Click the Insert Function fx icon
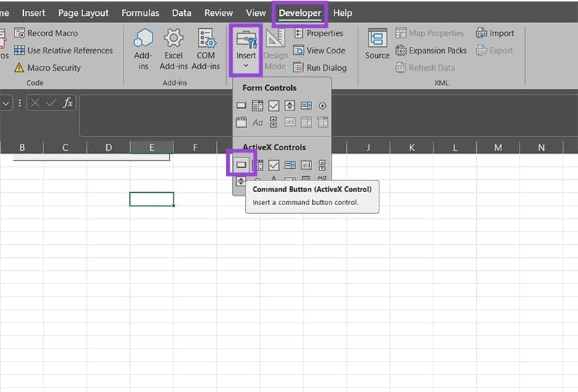The image size is (578, 392). [68, 103]
